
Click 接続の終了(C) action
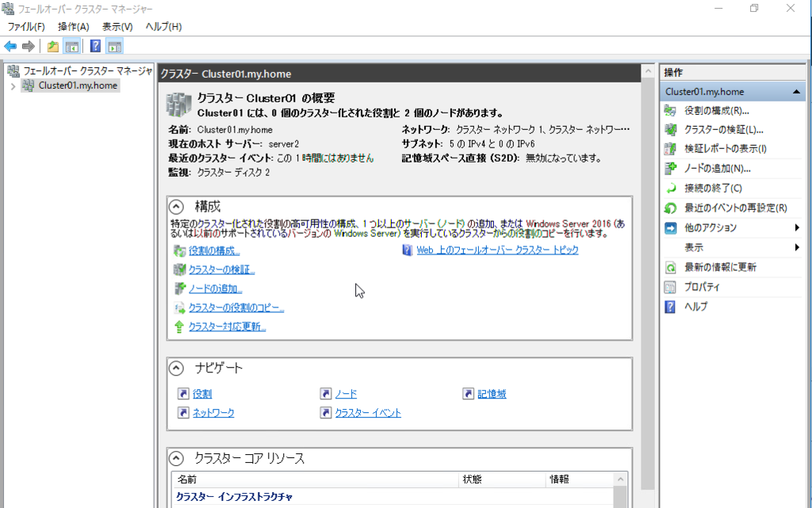pyautogui.click(x=713, y=189)
